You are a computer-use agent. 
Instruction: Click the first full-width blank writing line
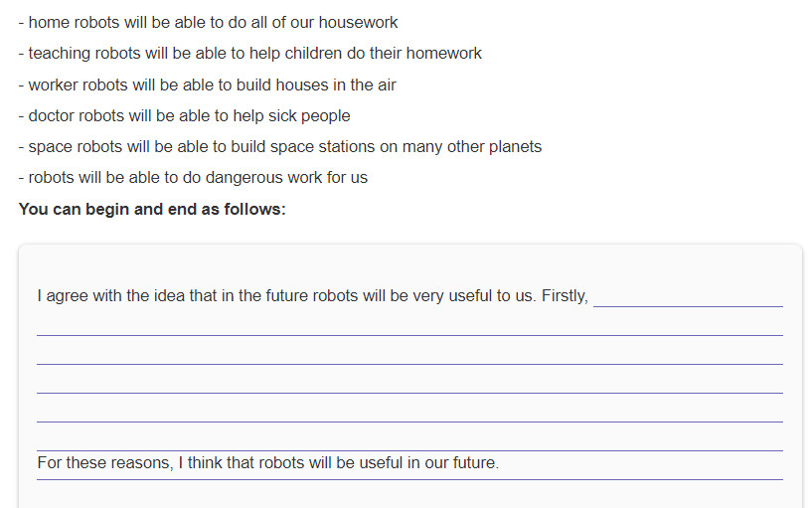409,326
